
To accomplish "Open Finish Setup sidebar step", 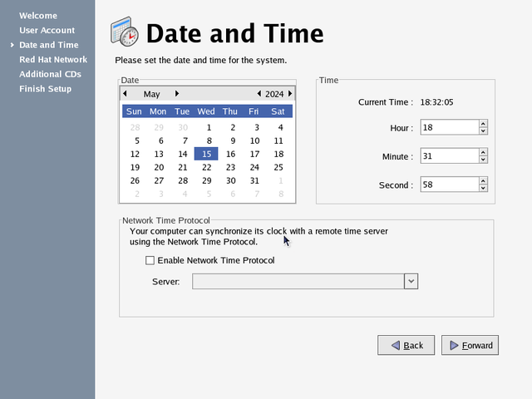I will [45, 89].
